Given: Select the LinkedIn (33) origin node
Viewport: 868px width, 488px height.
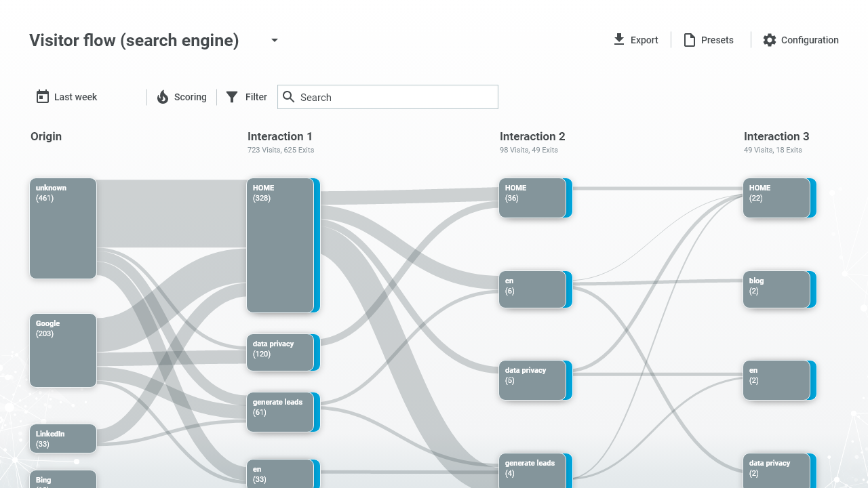Looking at the screenshot, I should point(63,439).
